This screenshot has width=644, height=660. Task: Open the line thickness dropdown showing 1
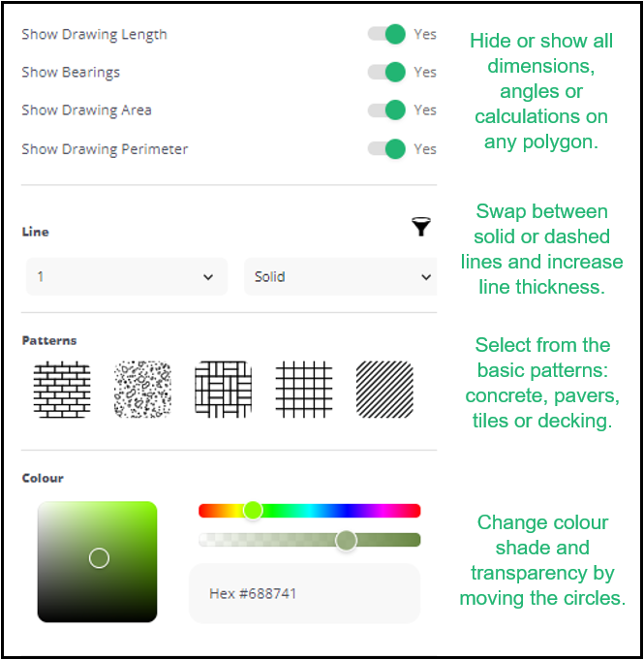(x=127, y=276)
